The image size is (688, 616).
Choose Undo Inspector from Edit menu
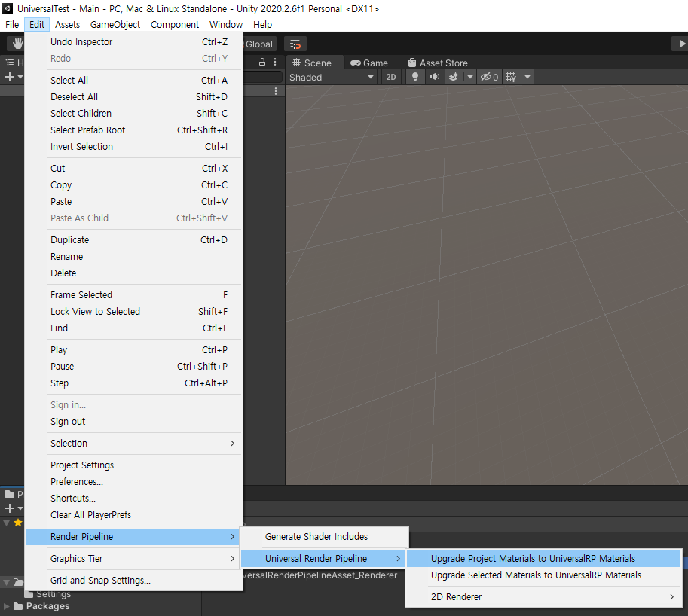click(134, 42)
